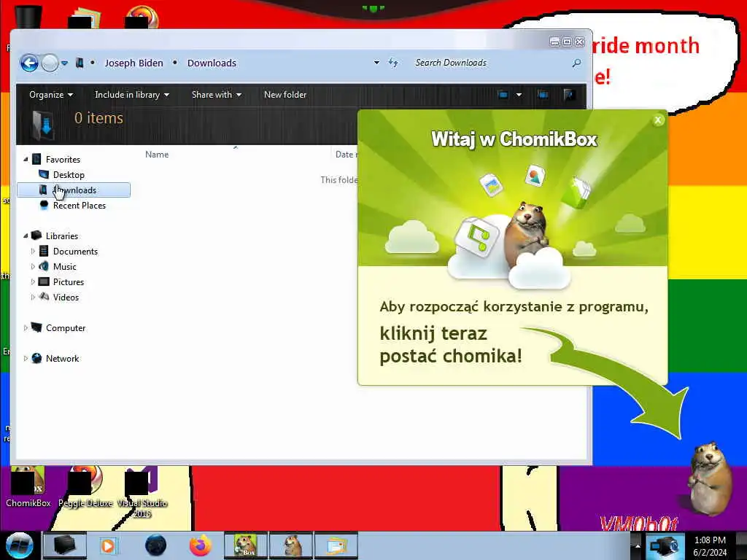Open the dark globe browser taskbar icon
Viewport: 747px width, 560px height.
coord(156,545)
